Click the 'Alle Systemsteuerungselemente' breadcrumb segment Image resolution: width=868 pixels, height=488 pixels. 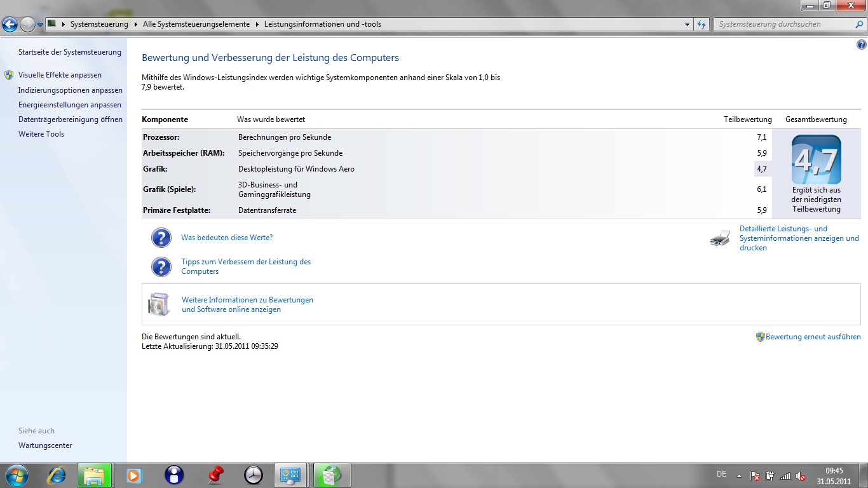pos(197,24)
